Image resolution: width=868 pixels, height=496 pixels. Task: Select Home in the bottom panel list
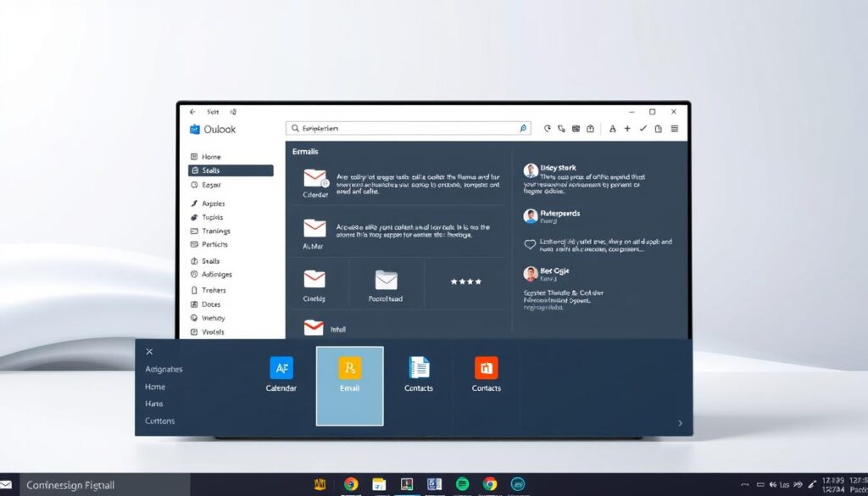coord(155,387)
